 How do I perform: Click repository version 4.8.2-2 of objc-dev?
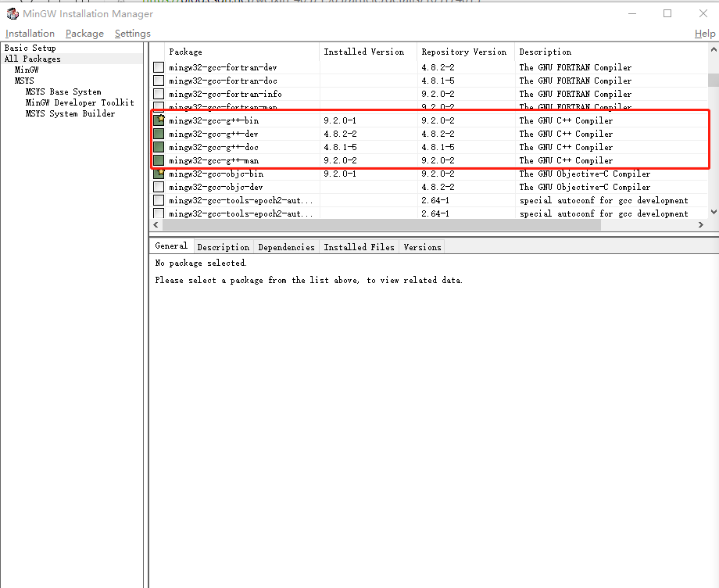[x=438, y=187]
